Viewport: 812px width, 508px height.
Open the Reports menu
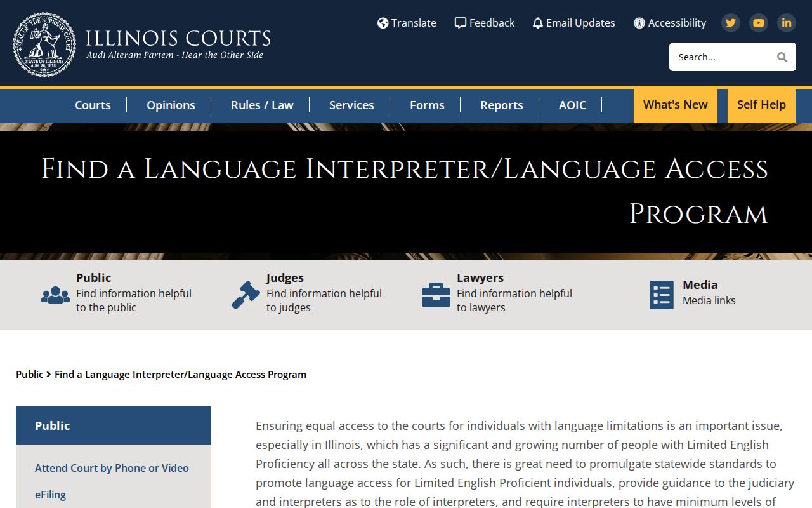pos(501,105)
